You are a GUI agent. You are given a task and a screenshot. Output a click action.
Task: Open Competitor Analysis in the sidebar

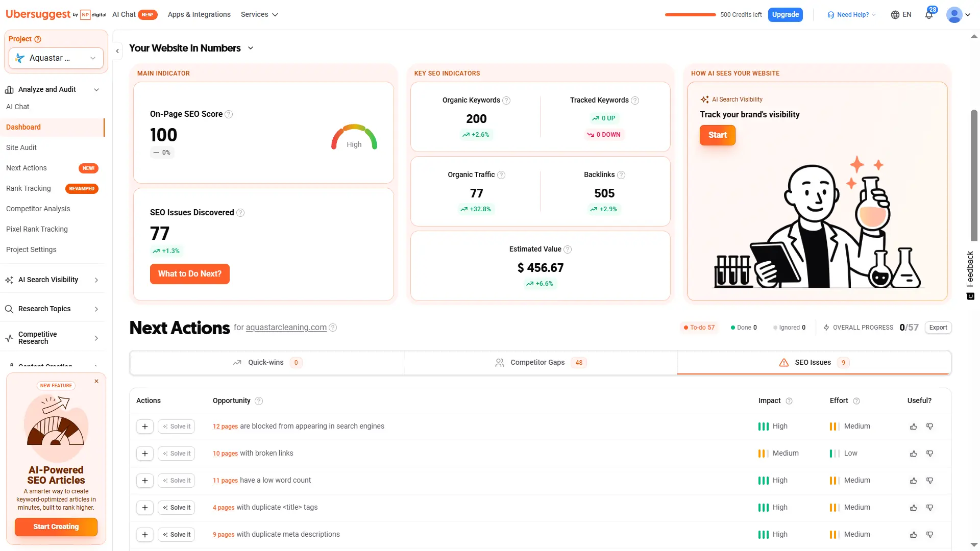pos(38,209)
